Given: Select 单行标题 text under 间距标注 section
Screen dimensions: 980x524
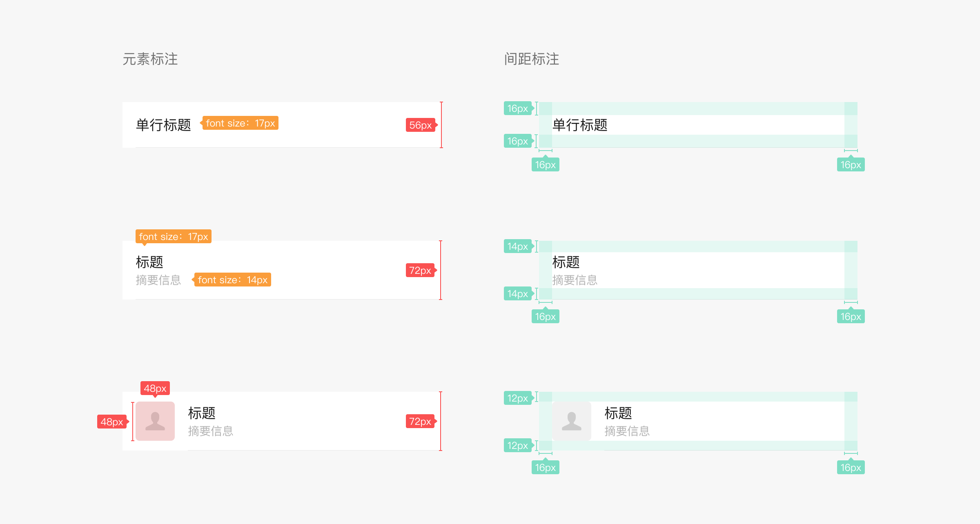Looking at the screenshot, I should [580, 125].
